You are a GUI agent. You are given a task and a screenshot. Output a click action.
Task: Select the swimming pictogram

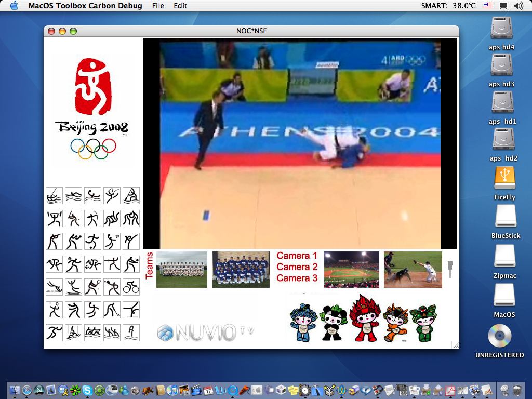point(74,196)
